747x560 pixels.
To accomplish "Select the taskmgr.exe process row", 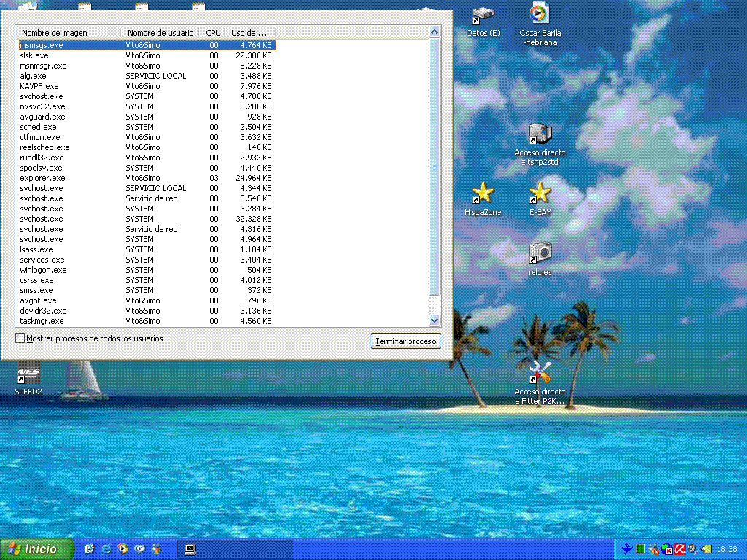I will point(42,321).
